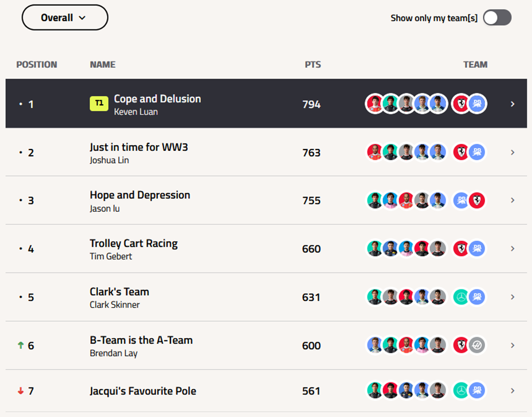Screen dimensions: 532x417
Task: Click the 600 points value for B-Team is the A-Team
Action: (311, 346)
